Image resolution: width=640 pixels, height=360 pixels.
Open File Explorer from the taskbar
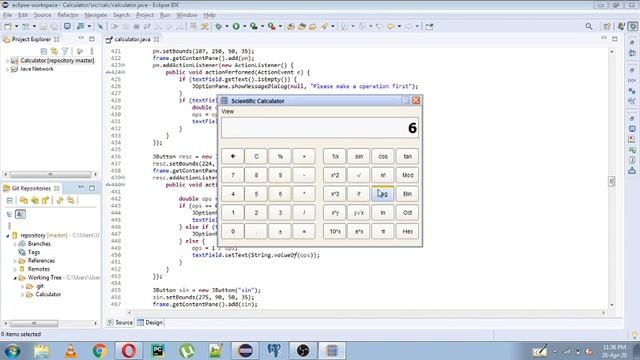(x=42, y=351)
